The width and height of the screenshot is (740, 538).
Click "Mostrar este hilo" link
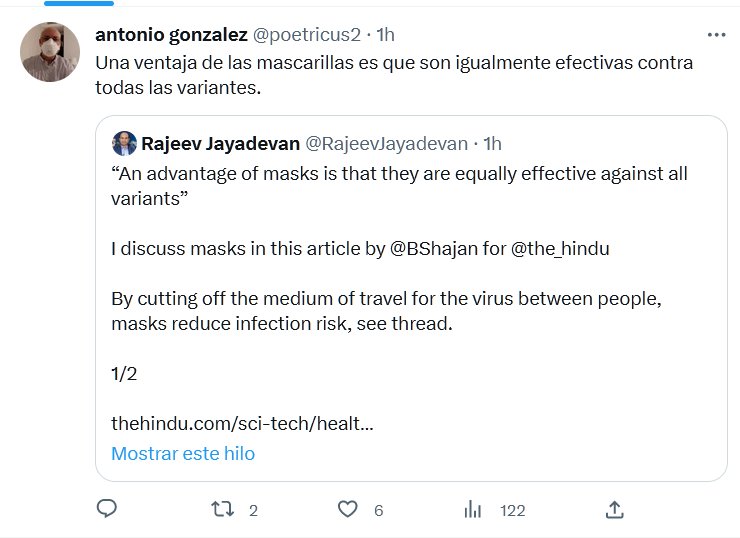183,453
